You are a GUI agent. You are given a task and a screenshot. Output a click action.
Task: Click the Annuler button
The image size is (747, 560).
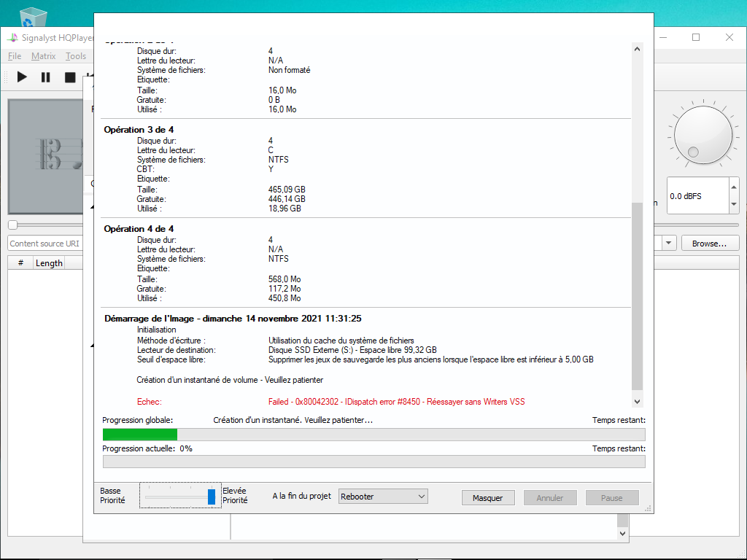pyautogui.click(x=550, y=497)
